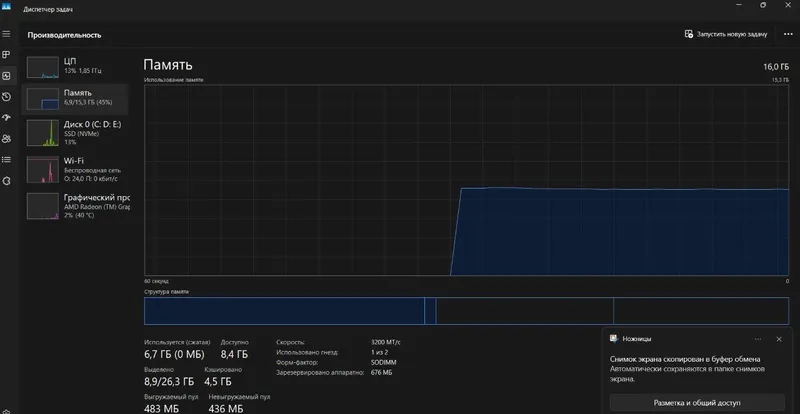Open the Processes page icon
Image resolution: width=800 pixels, height=414 pixels.
click(x=6, y=55)
